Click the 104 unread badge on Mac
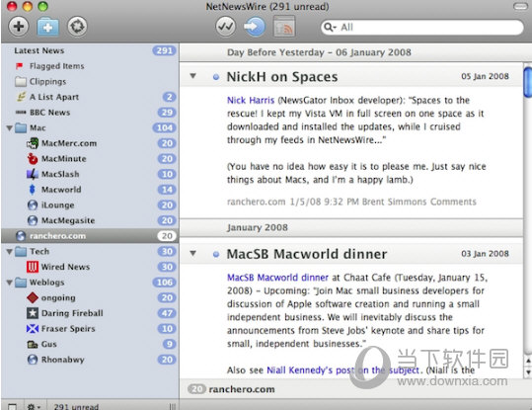Viewport: 532px width, 410px height. point(164,128)
